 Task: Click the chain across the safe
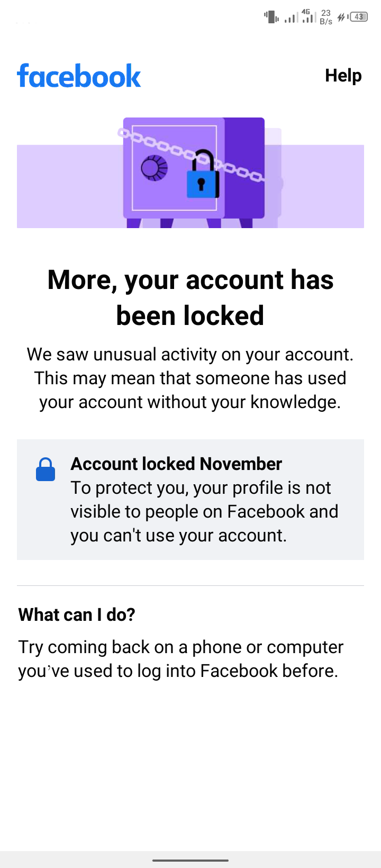tap(191, 154)
